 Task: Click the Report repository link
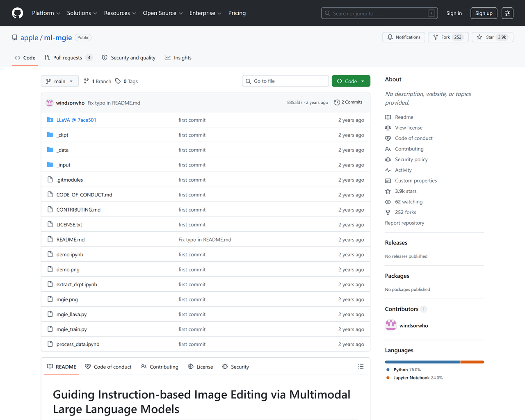pos(405,223)
